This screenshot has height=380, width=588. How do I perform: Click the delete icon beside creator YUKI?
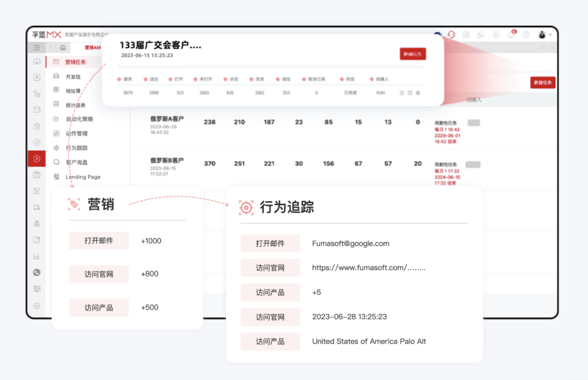click(x=418, y=93)
